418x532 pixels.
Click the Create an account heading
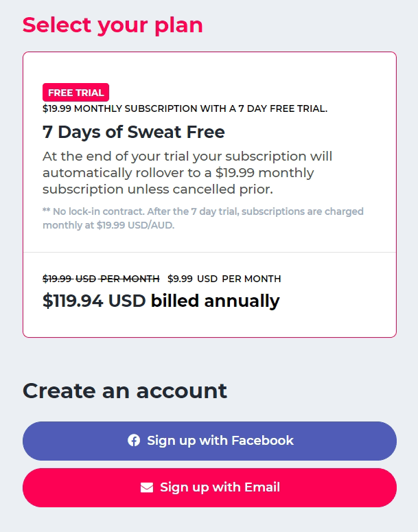pos(124,391)
